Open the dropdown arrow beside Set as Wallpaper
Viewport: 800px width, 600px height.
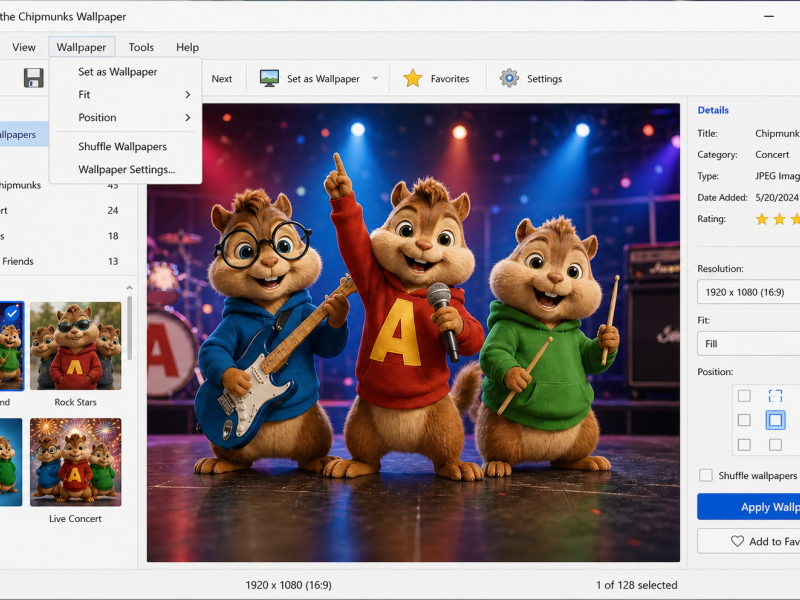coord(375,79)
